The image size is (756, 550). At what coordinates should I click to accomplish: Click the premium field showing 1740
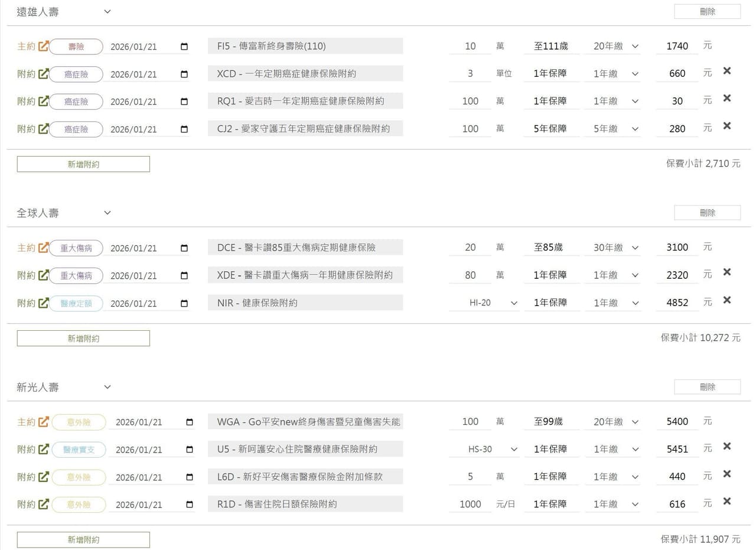pyautogui.click(x=677, y=46)
